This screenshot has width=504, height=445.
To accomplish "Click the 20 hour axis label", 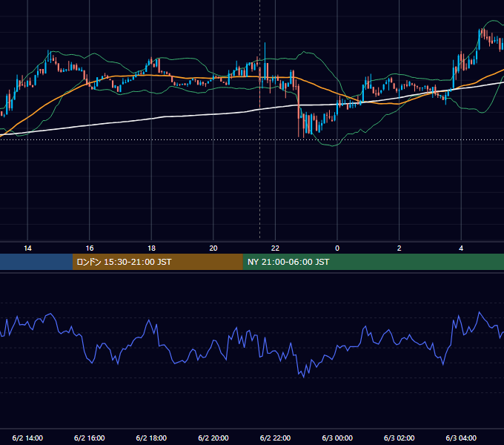I will pos(213,248).
